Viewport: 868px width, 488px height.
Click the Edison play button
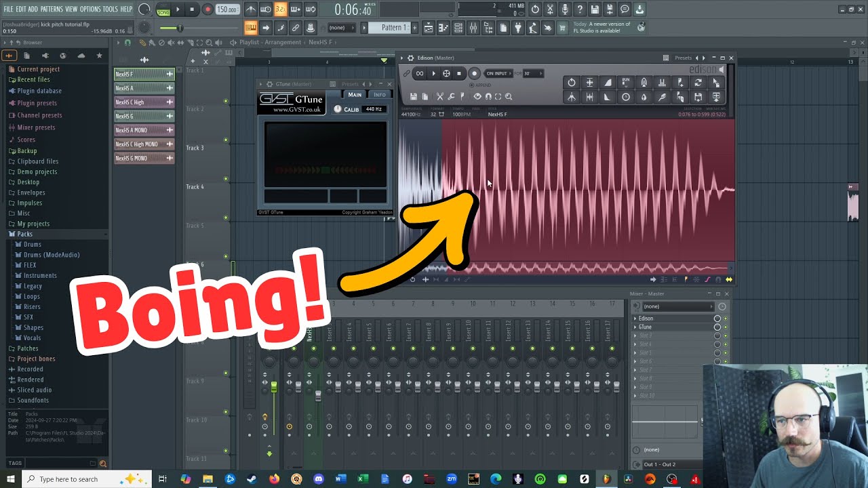point(433,73)
